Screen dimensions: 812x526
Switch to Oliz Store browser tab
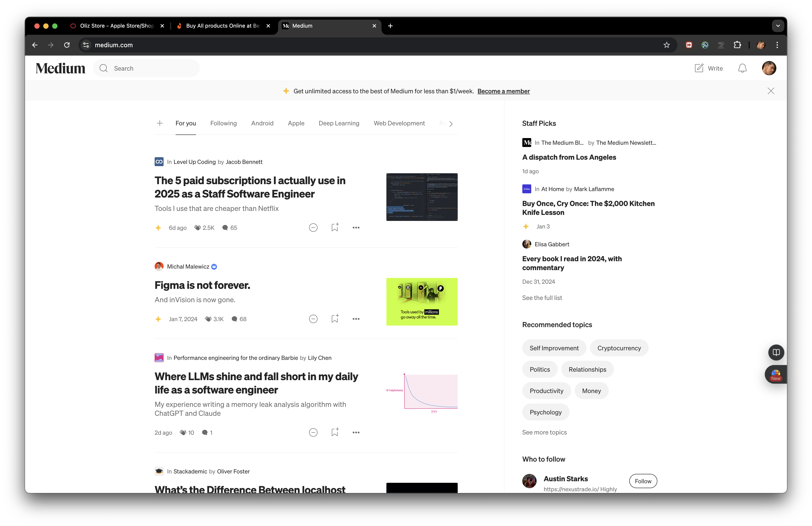click(x=117, y=26)
